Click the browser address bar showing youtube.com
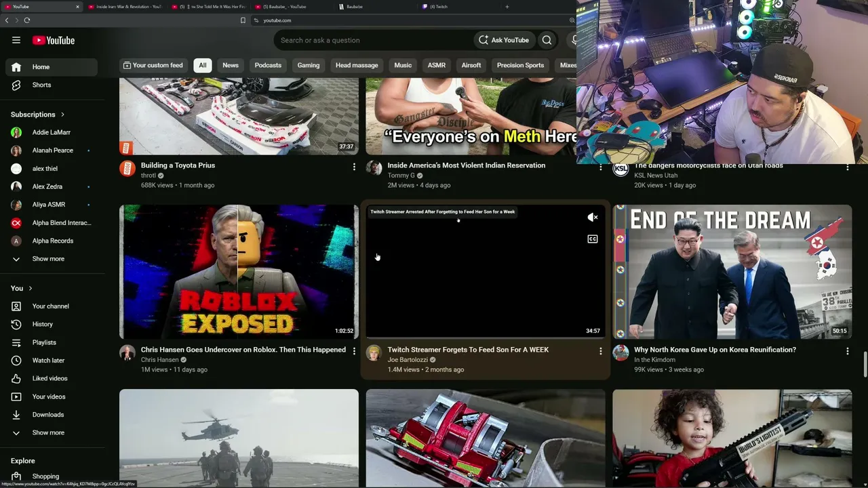Viewport: 868px width, 488px height. coord(407,20)
